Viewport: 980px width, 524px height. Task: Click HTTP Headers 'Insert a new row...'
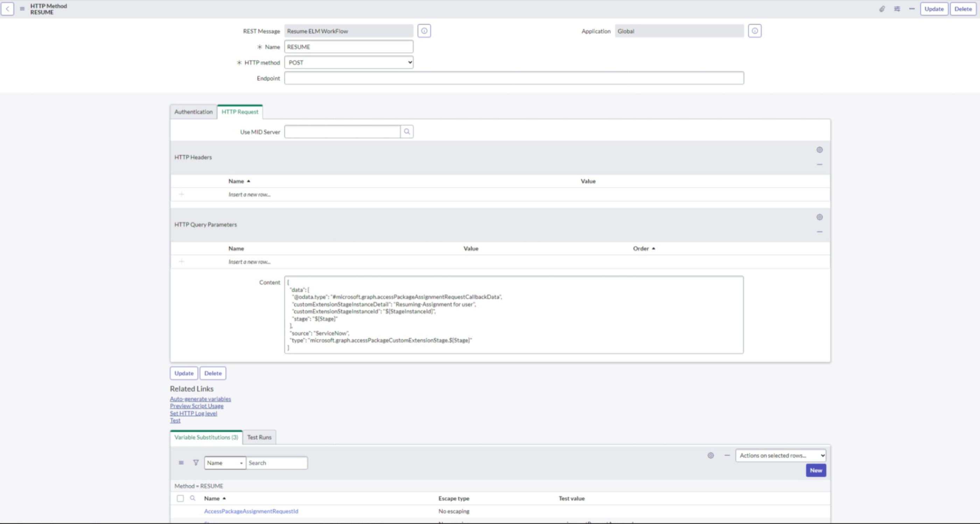(x=250, y=195)
